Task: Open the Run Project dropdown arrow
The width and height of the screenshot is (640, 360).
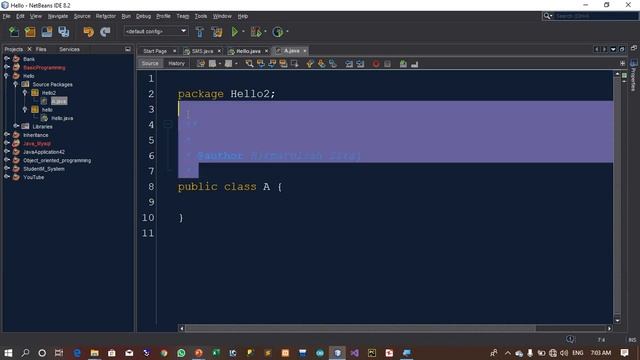Action: pyautogui.click(x=244, y=32)
